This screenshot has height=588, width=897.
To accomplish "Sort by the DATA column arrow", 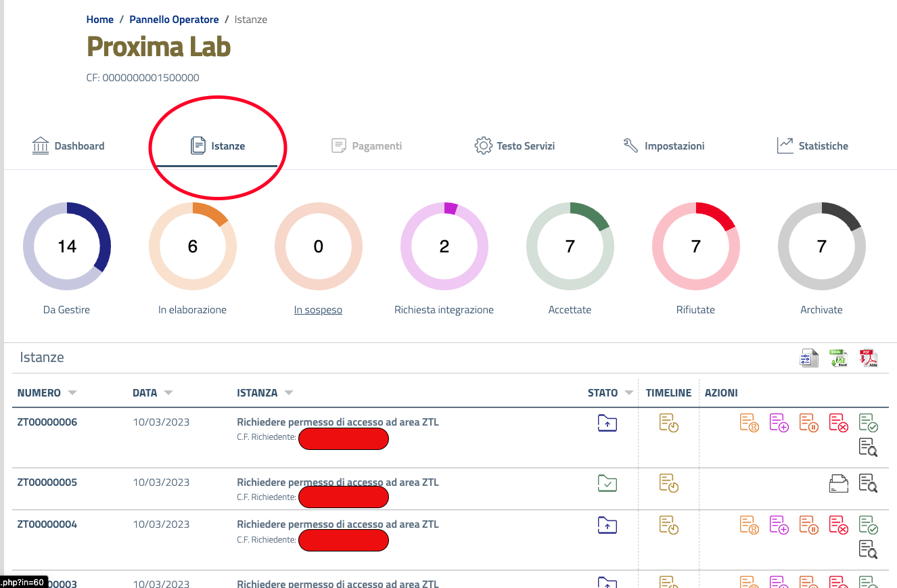I will tap(168, 393).
